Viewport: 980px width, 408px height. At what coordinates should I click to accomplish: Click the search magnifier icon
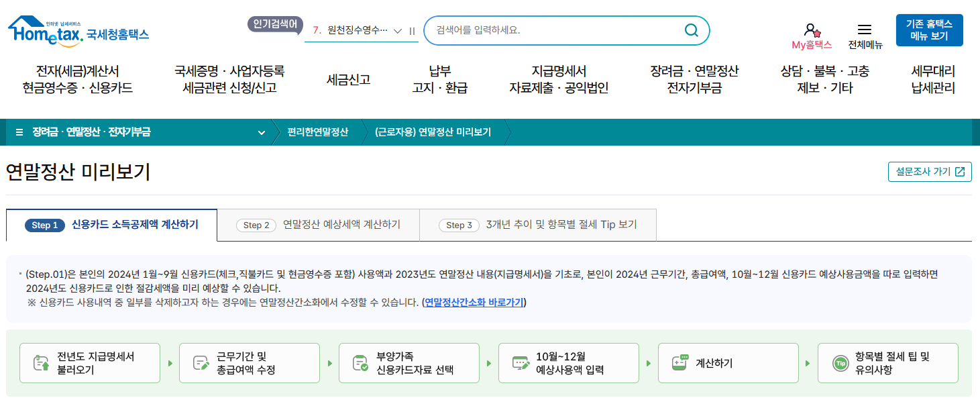point(691,30)
